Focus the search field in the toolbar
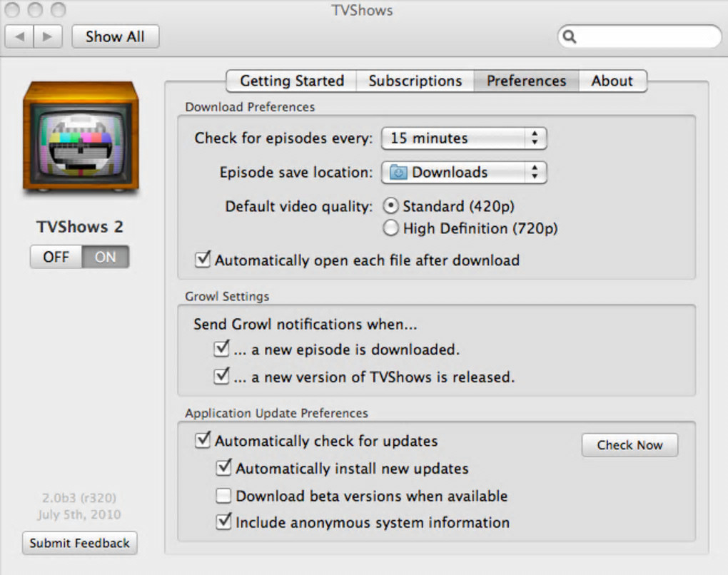Image resolution: width=728 pixels, height=575 pixels. tap(639, 36)
